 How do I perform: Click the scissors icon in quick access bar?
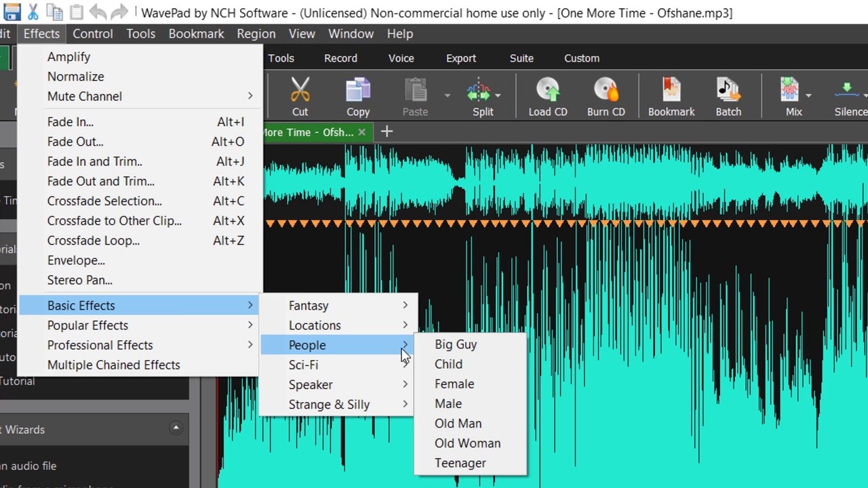pos(33,12)
